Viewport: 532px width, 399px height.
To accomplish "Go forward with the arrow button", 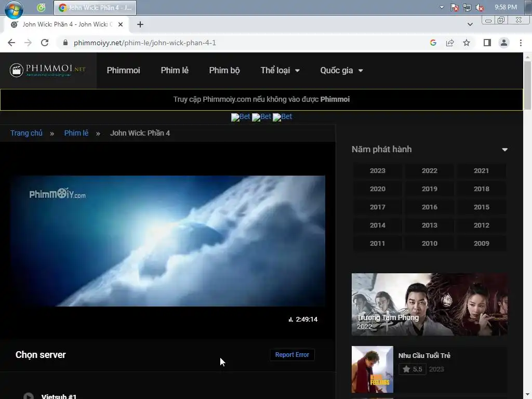I will coord(28,43).
